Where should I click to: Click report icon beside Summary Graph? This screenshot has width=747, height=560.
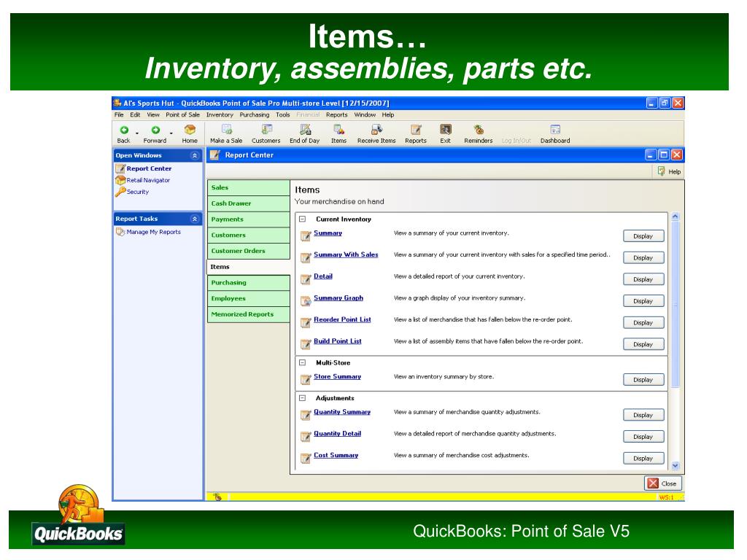pos(306,301)
